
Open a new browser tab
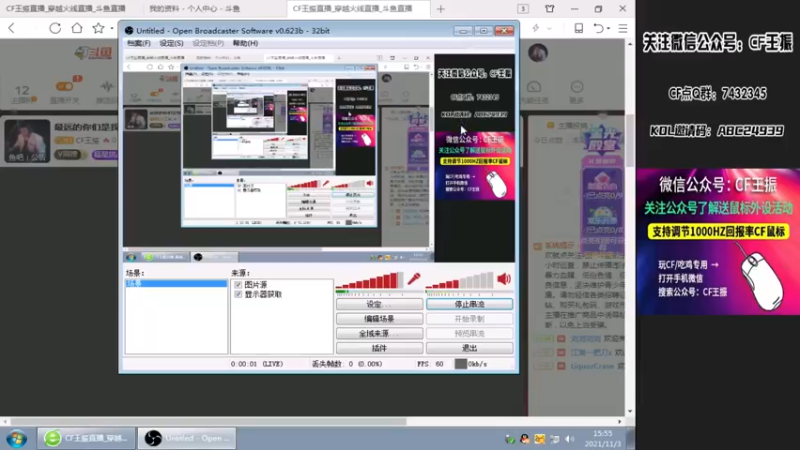441,9
